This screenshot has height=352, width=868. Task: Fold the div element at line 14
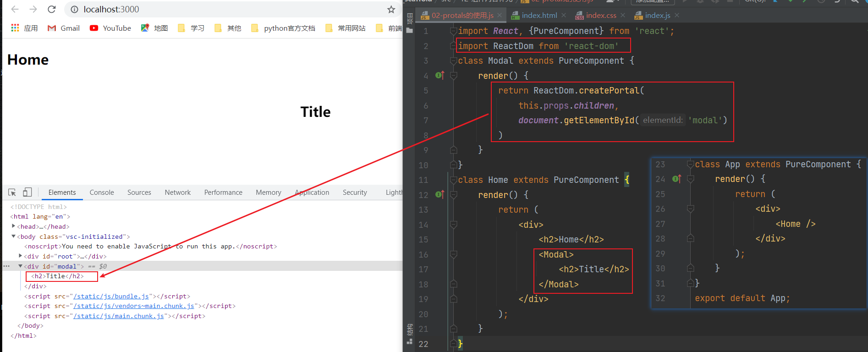tap(454, 225)
